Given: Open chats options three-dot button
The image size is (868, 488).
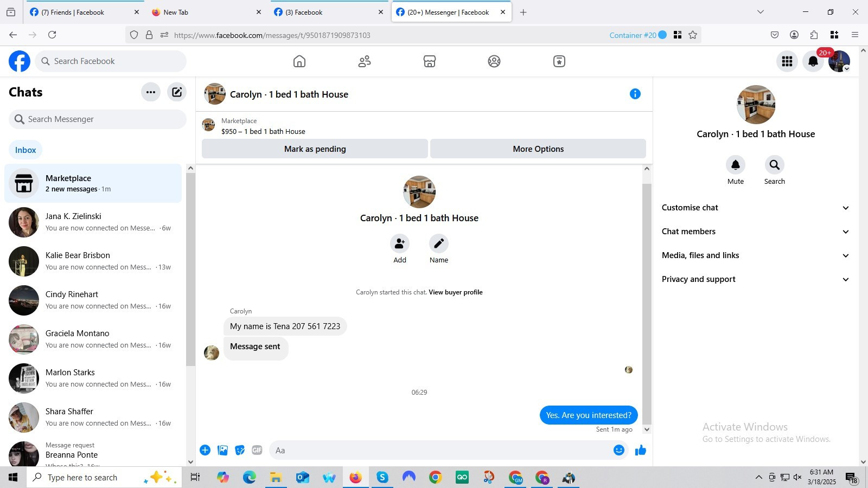Looking at the screenshot, I should pyautogui.click(x=151, y=92).
